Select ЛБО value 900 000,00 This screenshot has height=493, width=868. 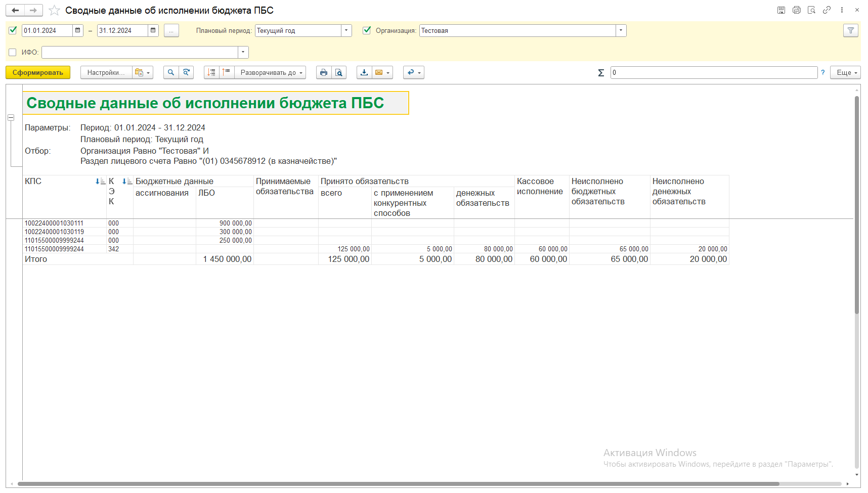225,223
